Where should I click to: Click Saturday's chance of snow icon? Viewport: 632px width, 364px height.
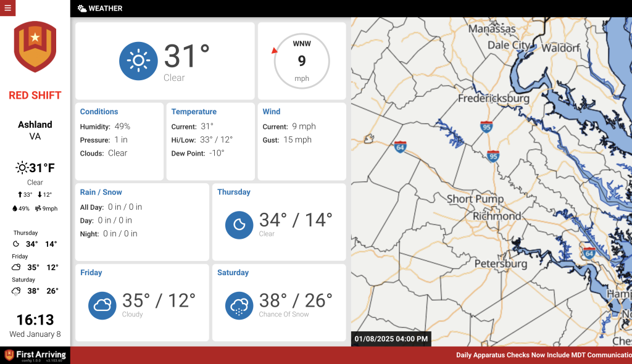coord(239,305)
